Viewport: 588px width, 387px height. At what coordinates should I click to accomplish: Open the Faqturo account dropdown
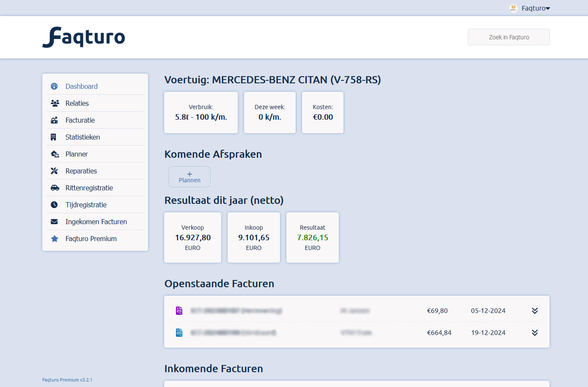pos(536,8)
